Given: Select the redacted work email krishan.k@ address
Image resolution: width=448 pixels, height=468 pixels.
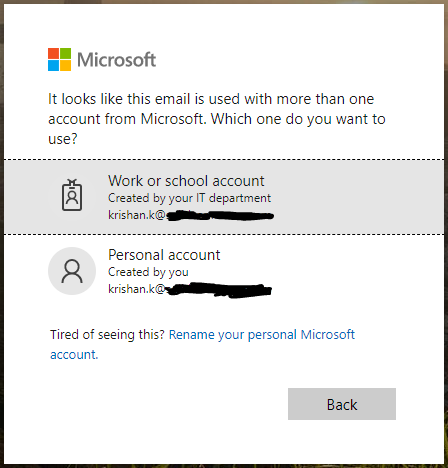Looking at the screenshot, I should (x=191, y=215).
